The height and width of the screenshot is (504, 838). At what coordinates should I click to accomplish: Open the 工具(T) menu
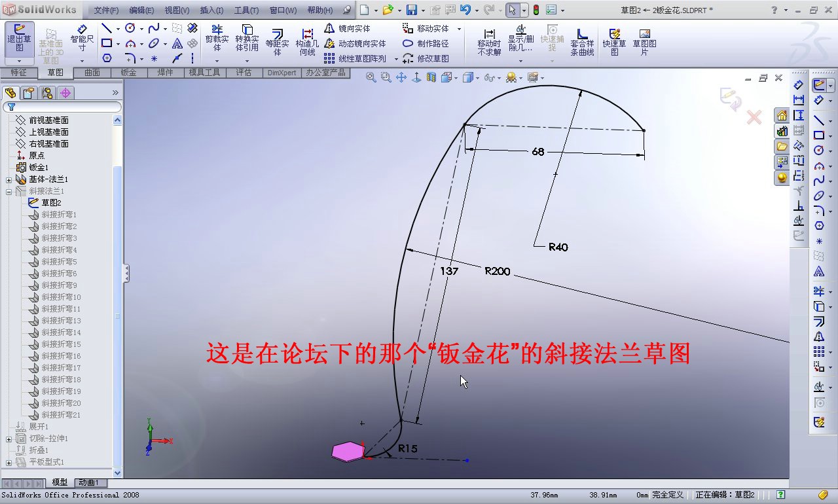tap(247, 10)
